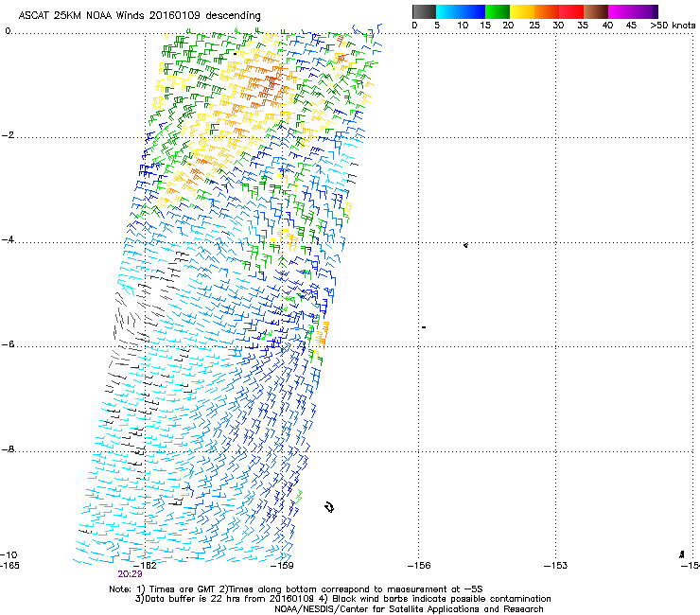The height and width of the screenshot is (615, 700).
Task: Click the purple '20:29' time label
Action: [x=130, y=574]
